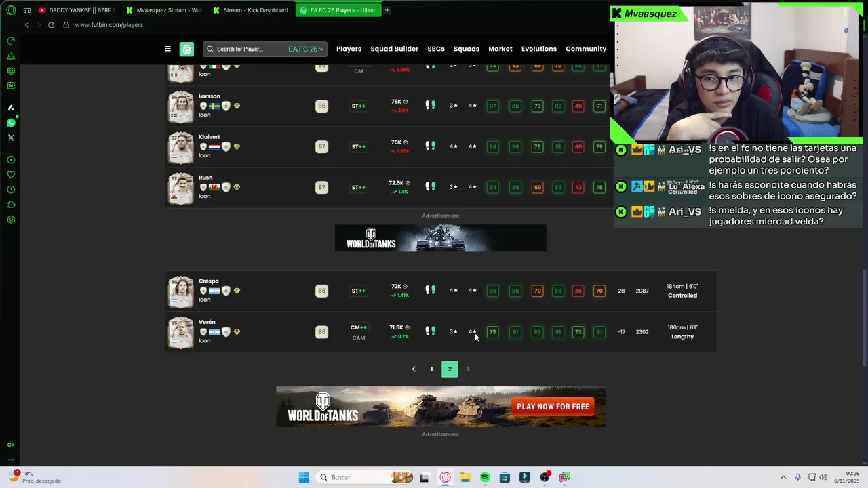Open X (Twitter) in the Opera sidebar
The image size is (868, 488).
pos(11,138)
